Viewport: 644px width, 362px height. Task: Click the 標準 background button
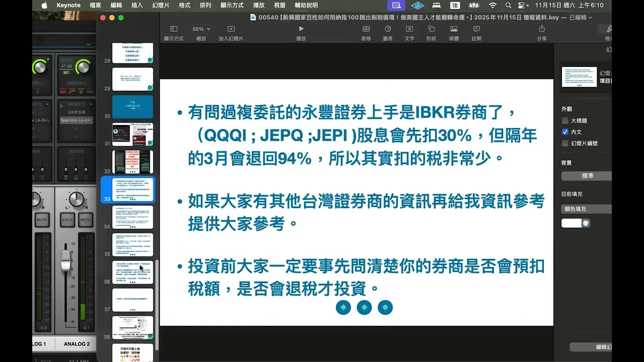(x=587, y=176)
